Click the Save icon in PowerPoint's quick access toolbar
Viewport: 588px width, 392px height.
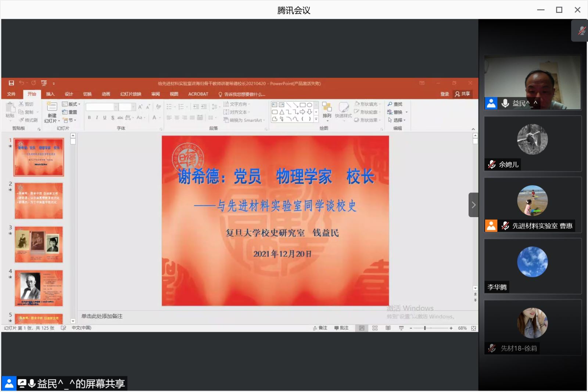pyautogui.click(x=11, y=83)
